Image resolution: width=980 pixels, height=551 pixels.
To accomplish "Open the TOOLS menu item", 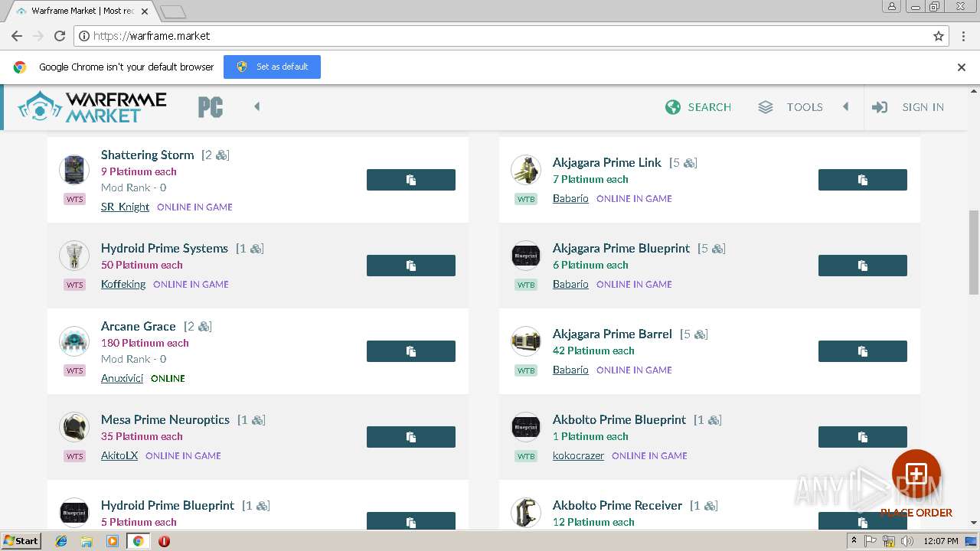I will (805, 107).
